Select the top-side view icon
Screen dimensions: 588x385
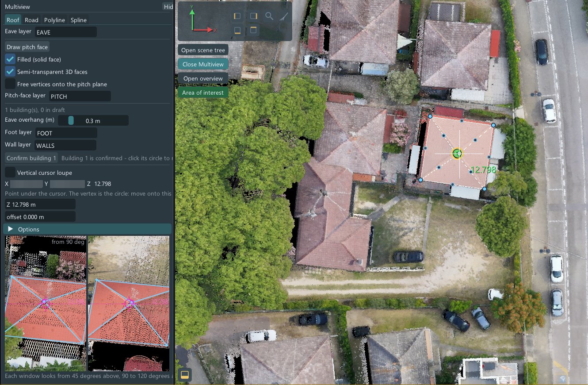[x=253, y=31]
